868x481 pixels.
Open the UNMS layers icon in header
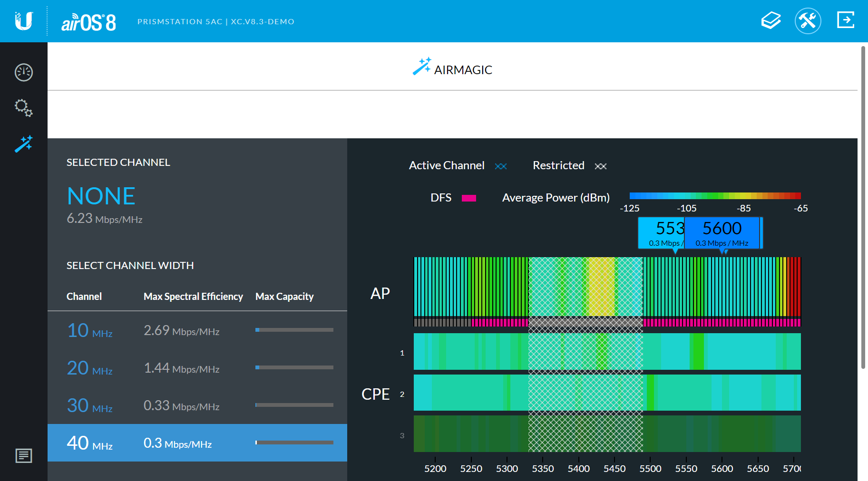point(771,20)
